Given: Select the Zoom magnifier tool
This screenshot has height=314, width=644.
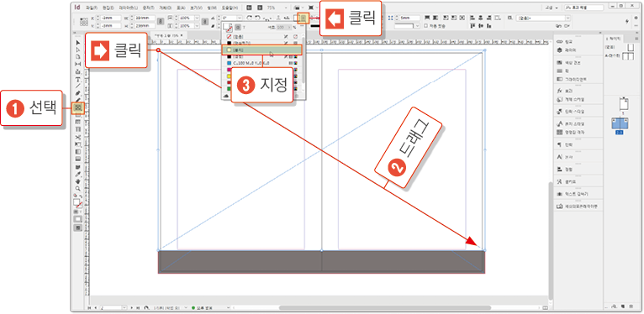Looking at the screenshot, I should point(77,188).
